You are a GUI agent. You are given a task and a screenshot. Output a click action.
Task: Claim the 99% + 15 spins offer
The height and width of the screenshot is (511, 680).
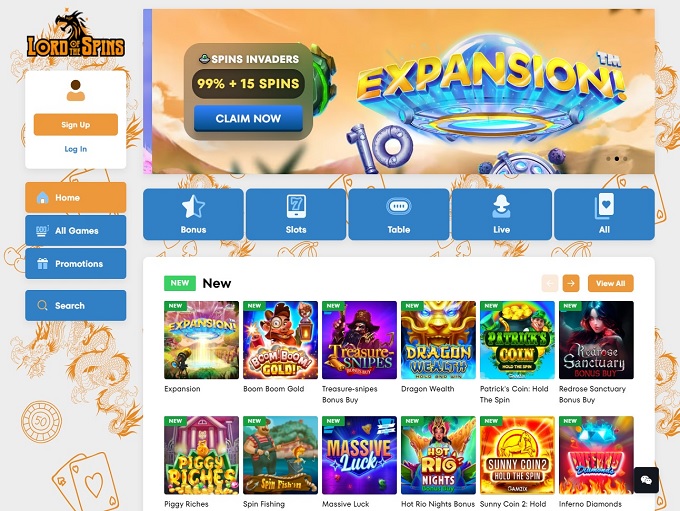[x=248, y=118]
